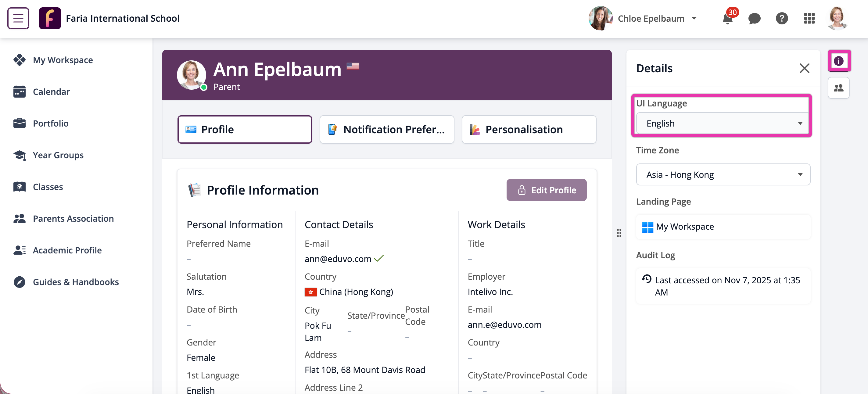The height and width of the screenshot is (394, 868).
Task: Click the Edit Profile button
Action: pyautogui.click(x=546, y=190)
